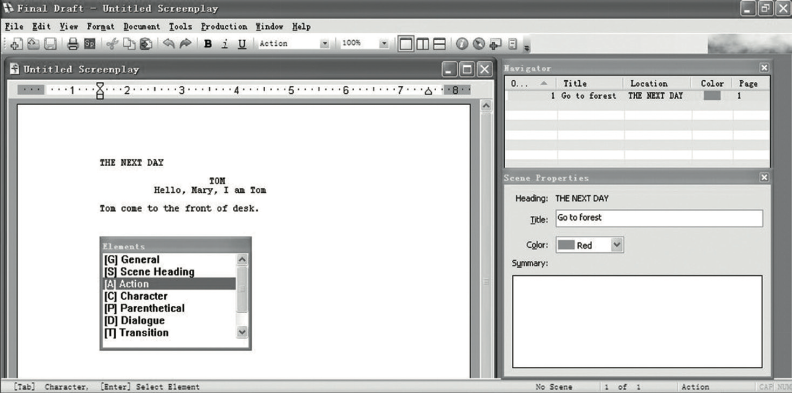The width and height of the screenshot is (793, 393).
Task: Toggle underline formatting
Action: point(242,44)
